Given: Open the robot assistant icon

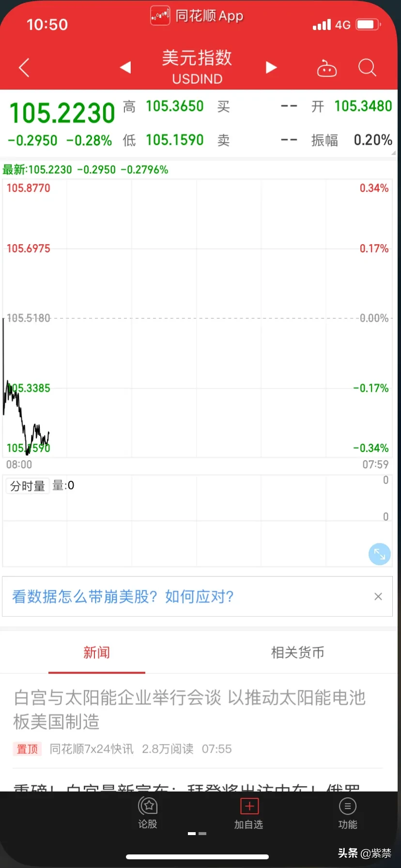Looking at the screenshot, I should tap(327, 68).
